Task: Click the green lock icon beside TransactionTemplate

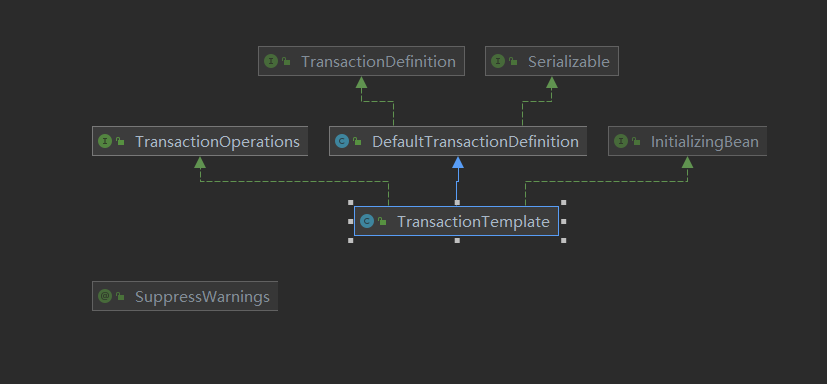Action: [382, 222]
